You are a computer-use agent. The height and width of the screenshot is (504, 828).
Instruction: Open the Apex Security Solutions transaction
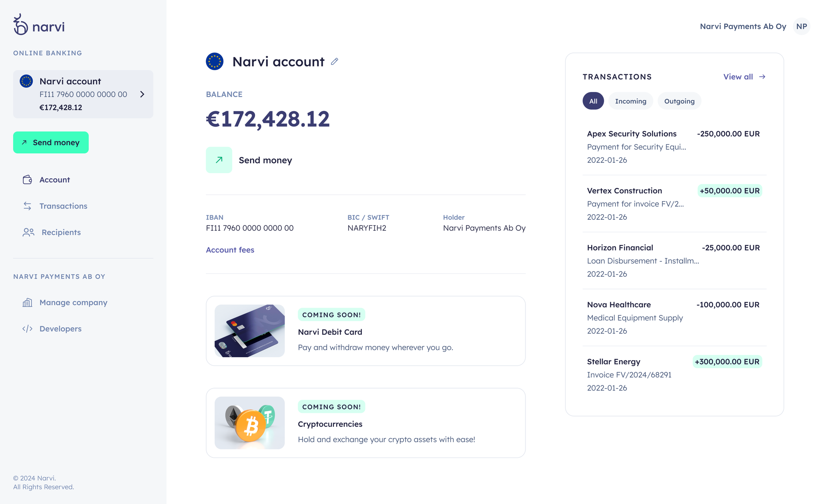tap(631, 134)
